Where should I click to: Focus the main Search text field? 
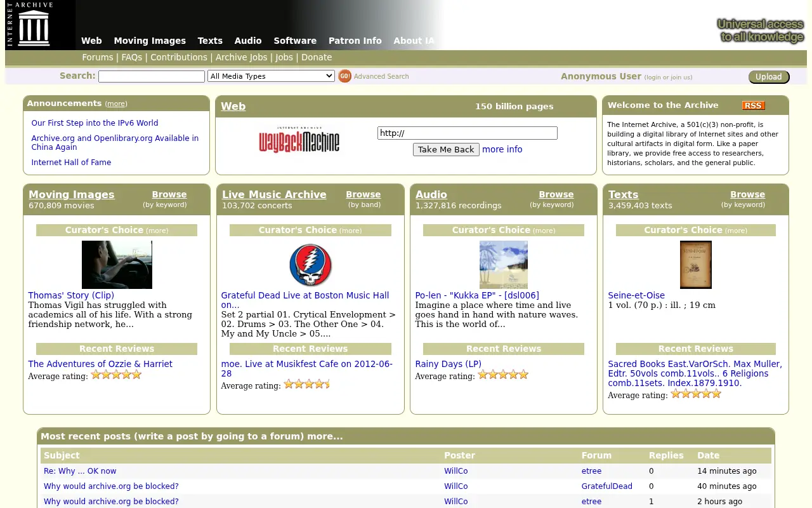point(152,76)
